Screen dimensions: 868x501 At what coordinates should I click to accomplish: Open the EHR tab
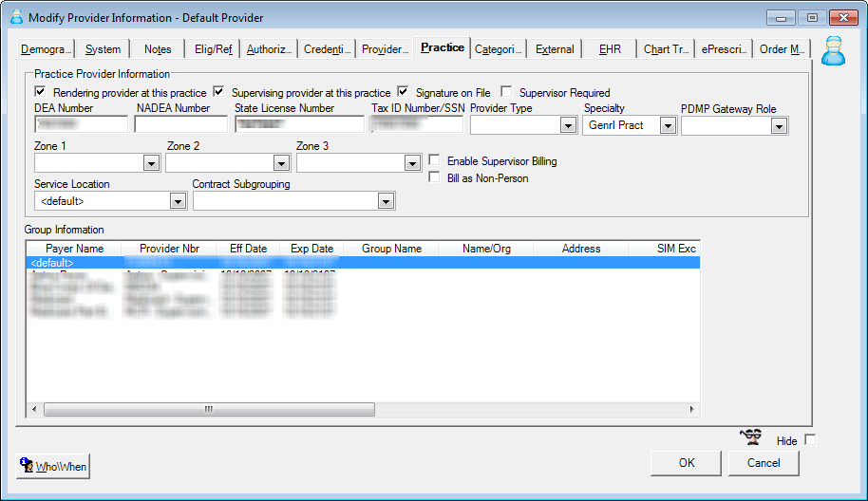(x=610, y=49)
